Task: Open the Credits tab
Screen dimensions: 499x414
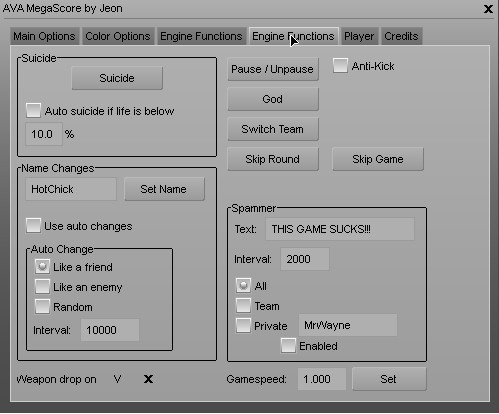Action: 401,36
